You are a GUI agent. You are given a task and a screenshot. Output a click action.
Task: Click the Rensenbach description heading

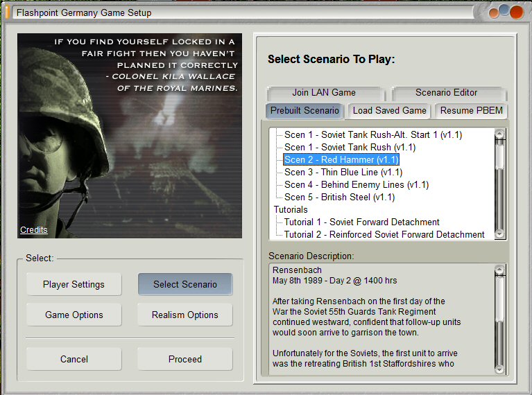coord(297,270)
